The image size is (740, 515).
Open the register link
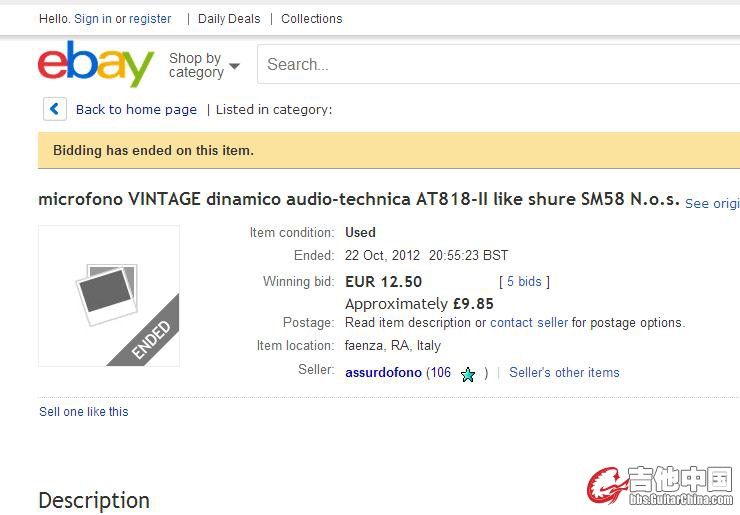150,19
